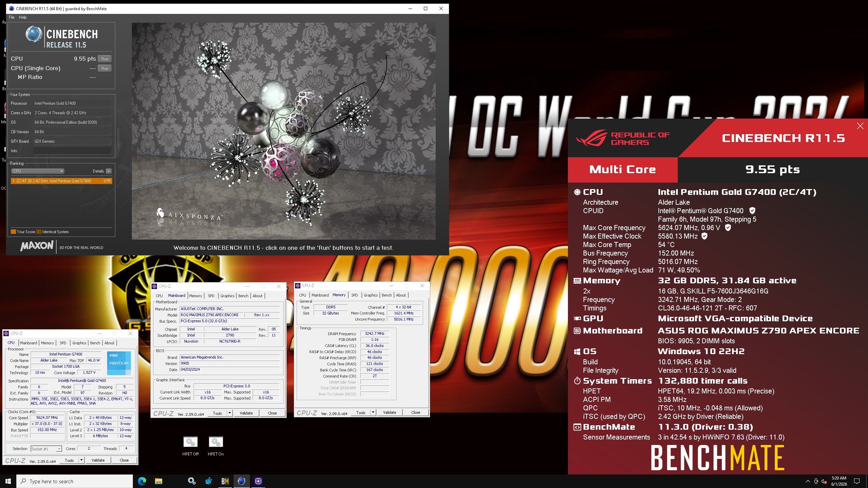Click the 9.55 pts Multi Core score
This screenshot has height=488, width=868.
pos(772,169)
